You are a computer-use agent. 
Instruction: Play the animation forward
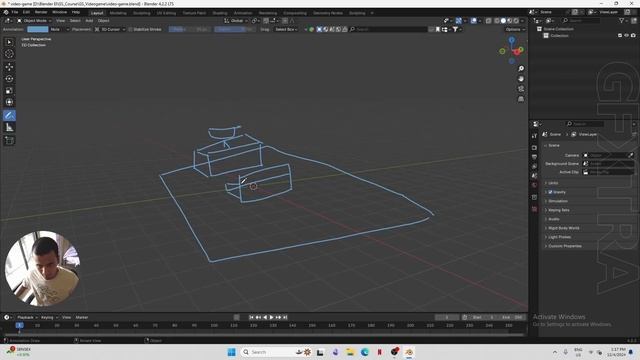coord(271,317)
